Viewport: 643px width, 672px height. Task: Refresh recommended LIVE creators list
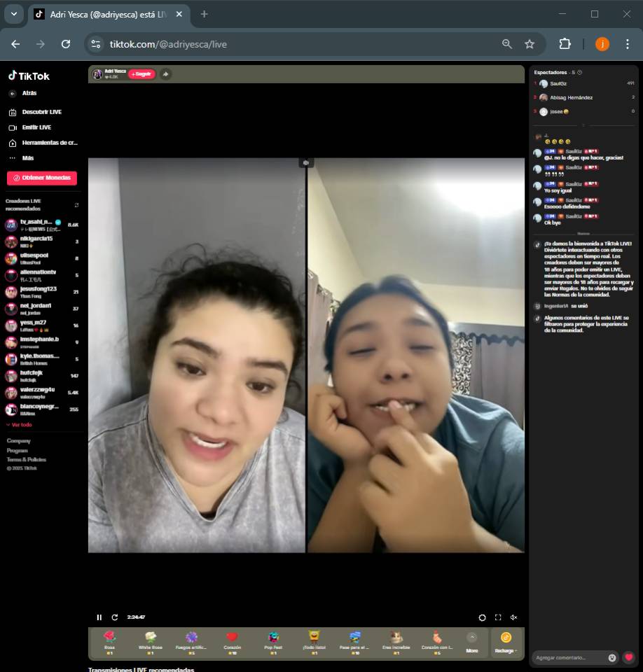pos(76,205)
